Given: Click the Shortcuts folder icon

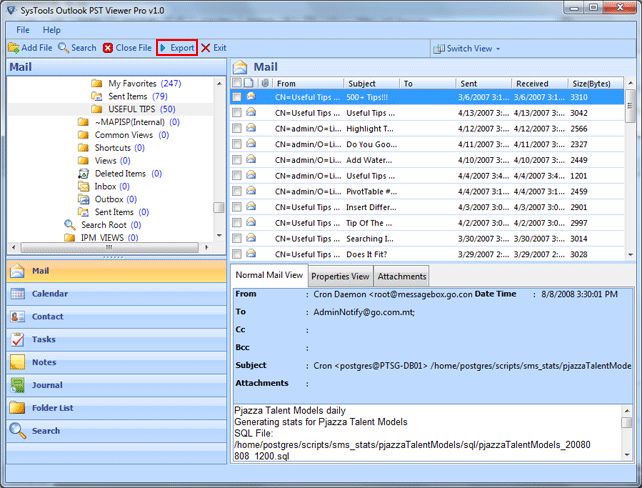Looking at the screenshot, I should [x=83, y=147].
